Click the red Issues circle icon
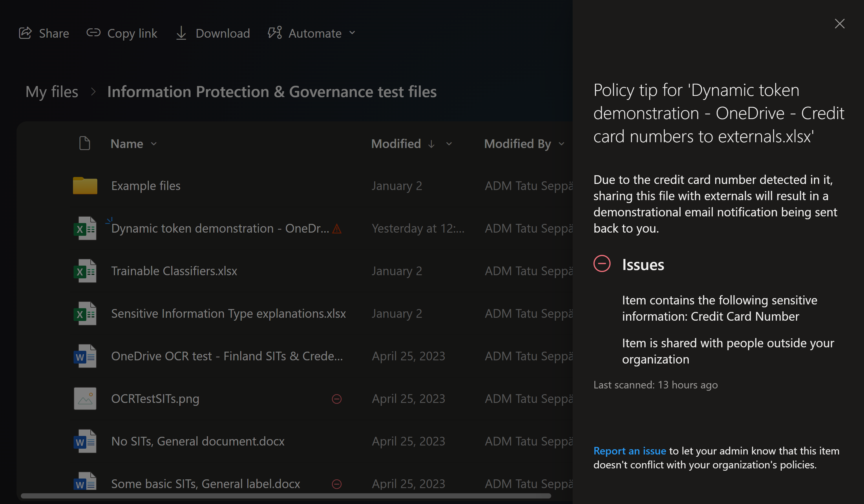This screenshot has width=864, height=504. coord(602,264)
